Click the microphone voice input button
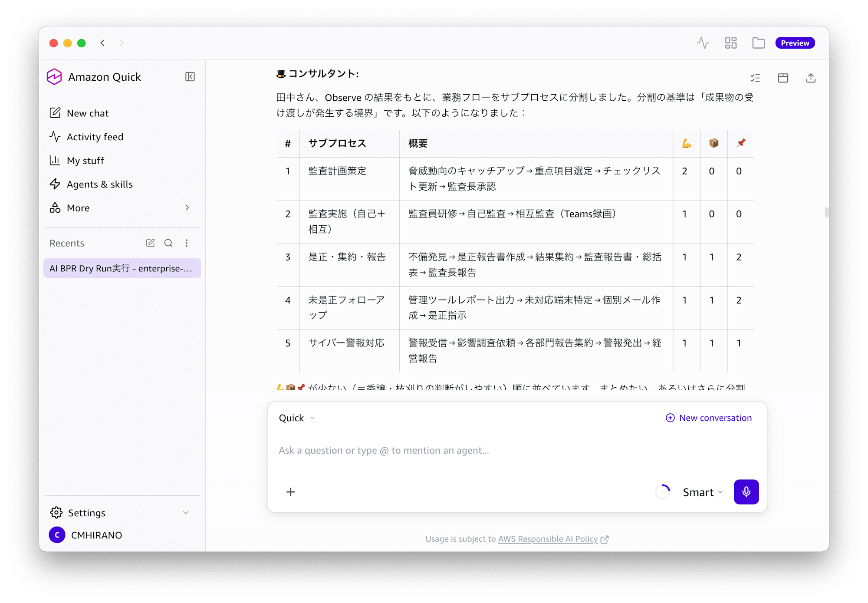The width and height of the screenshot is (868, 603). click(746, 492)
